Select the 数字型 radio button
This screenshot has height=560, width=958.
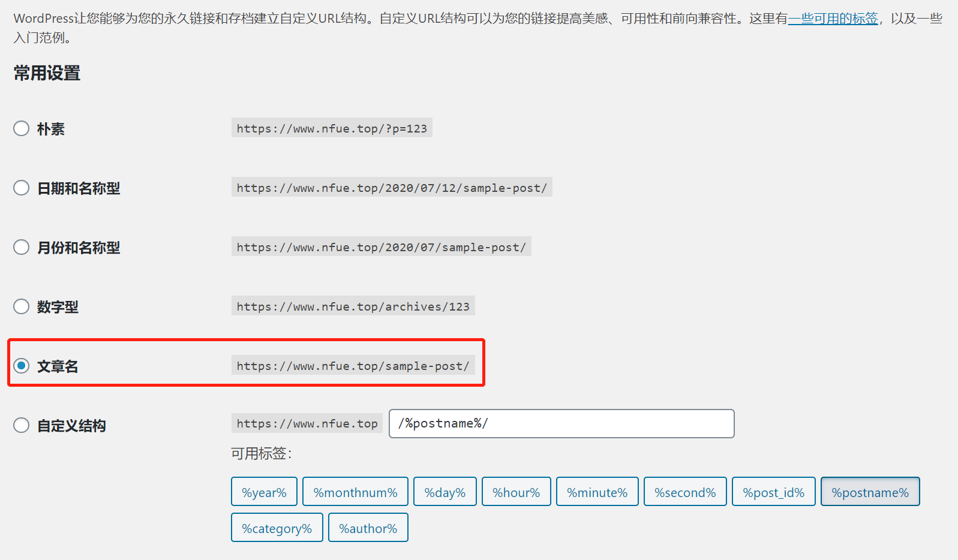[22, 306]
